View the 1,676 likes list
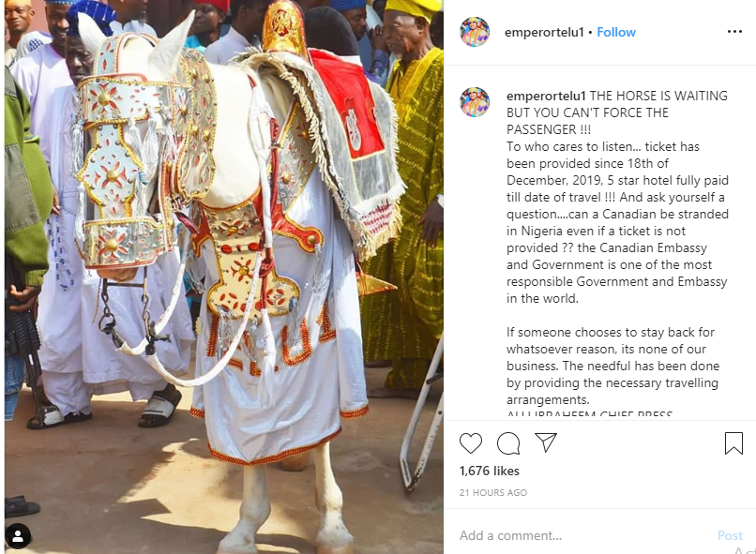Viewport: 756px width, 554px height. tap(490, 471)
